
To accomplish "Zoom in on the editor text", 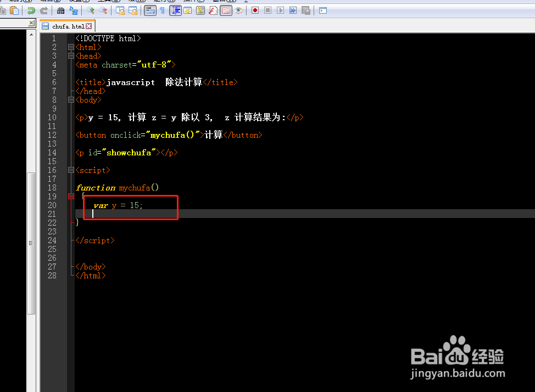I will click(x=91, y=10).
